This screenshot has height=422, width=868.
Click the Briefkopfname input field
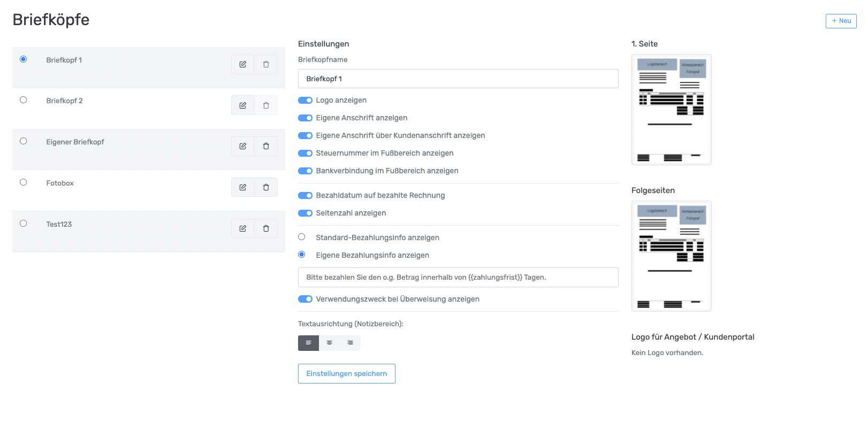pos(458,79)
